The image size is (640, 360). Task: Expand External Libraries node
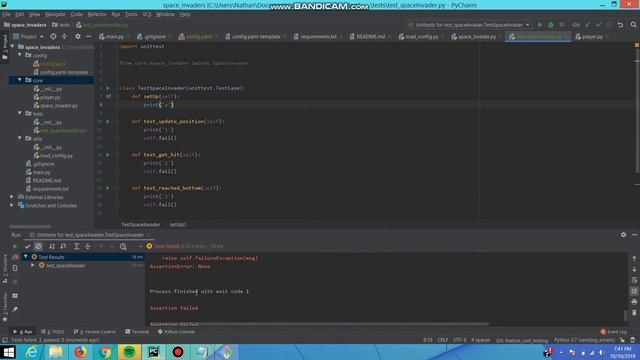pyautogui.click(x=12, y=197)
